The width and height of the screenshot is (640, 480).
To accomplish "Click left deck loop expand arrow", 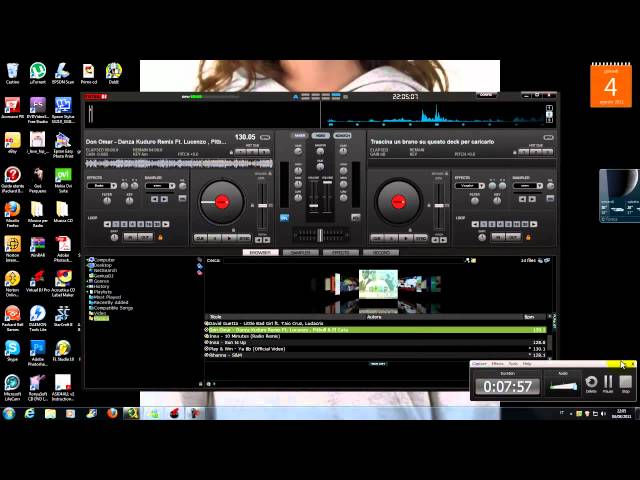I will point(166,224).
